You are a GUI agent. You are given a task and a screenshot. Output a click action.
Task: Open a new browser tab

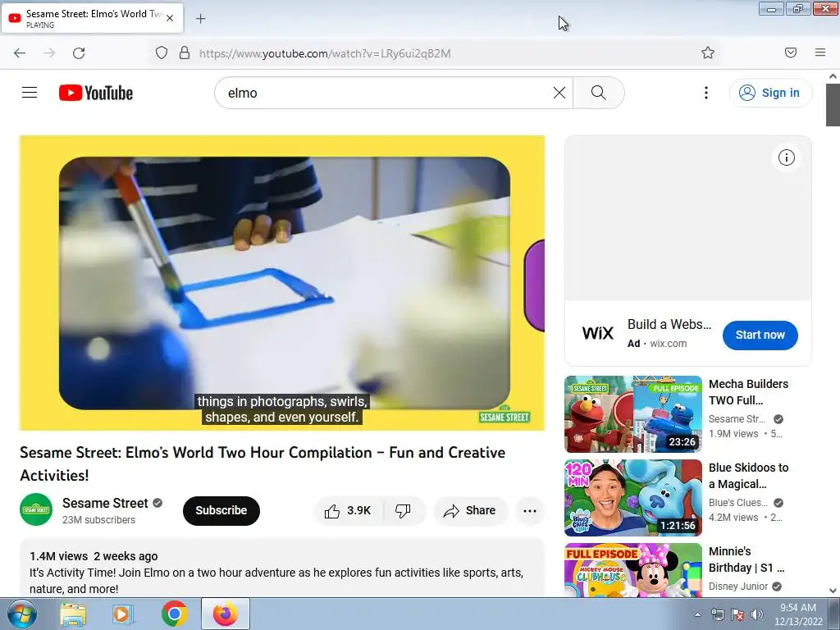pyautogui.click(x=200, y=19)
